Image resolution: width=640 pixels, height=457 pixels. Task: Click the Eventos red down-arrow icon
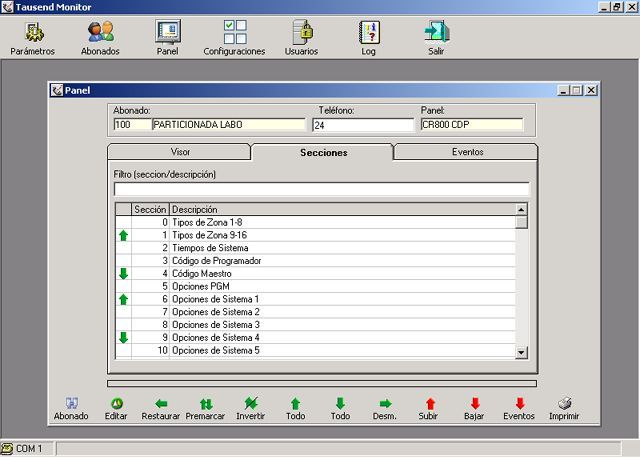point(520,404)
